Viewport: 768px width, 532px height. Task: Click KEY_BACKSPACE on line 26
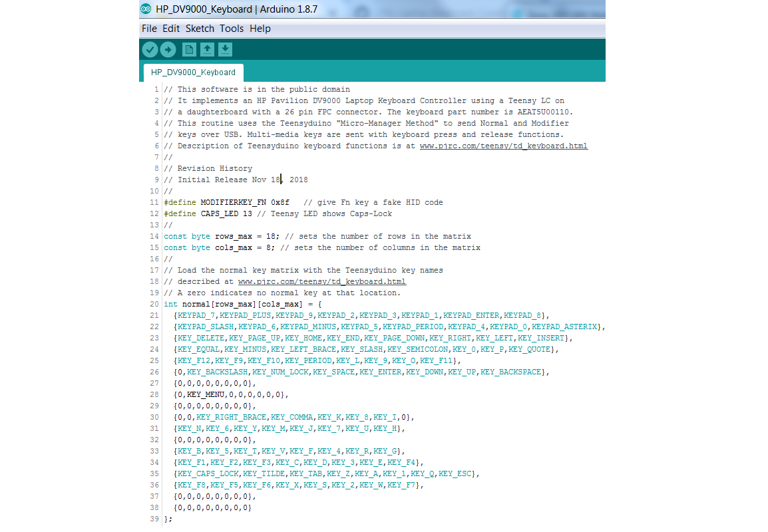pyautogui.click(x=511, y=372)
